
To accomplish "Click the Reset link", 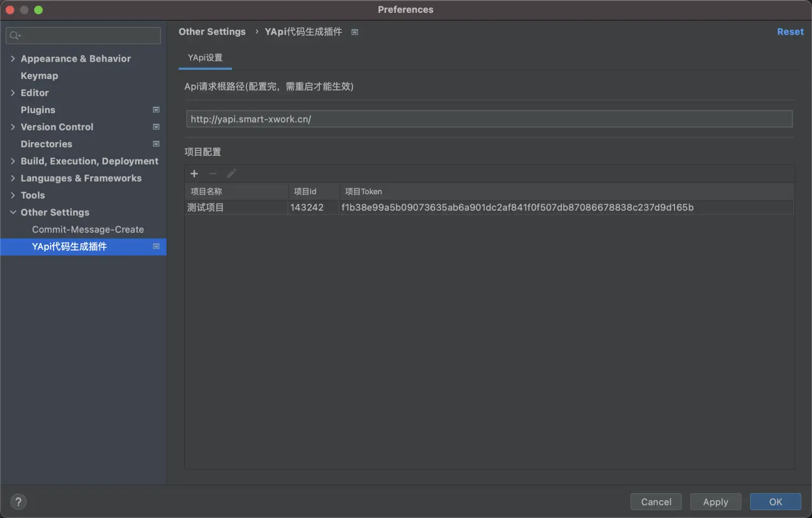I will pos(790,32).
